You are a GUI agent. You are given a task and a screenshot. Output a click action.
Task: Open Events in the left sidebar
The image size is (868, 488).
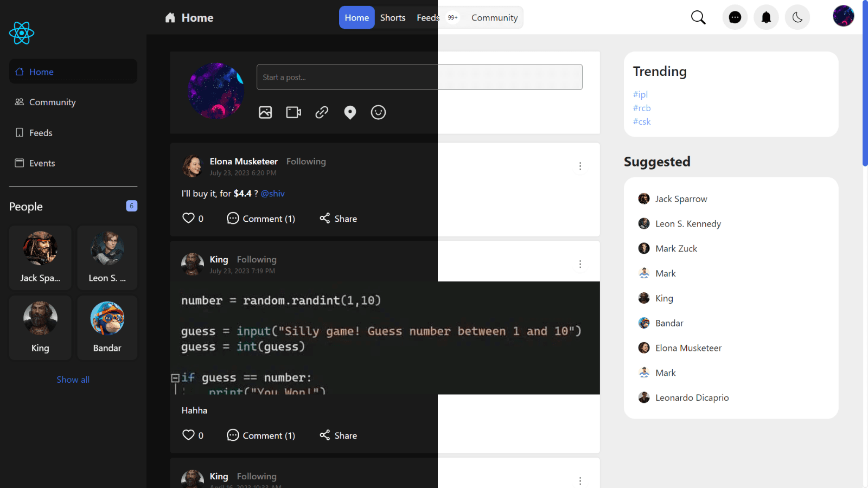point(42,163)
